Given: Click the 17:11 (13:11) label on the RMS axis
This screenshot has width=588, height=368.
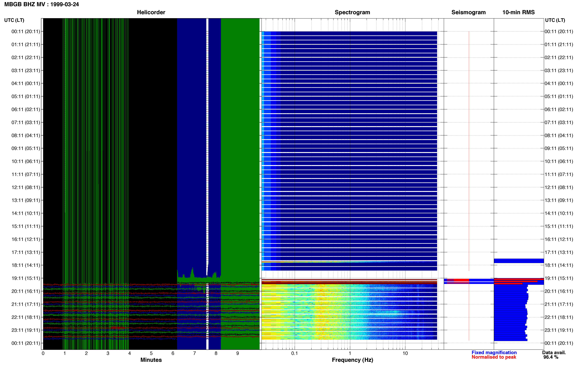Looking at the screenshot, I should coord(559,252).
